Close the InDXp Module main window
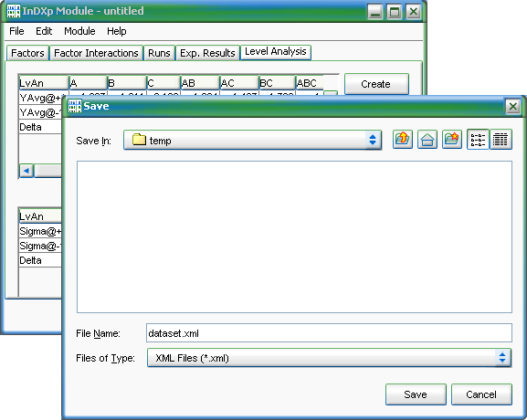527x420 pixels. (414, 12)
